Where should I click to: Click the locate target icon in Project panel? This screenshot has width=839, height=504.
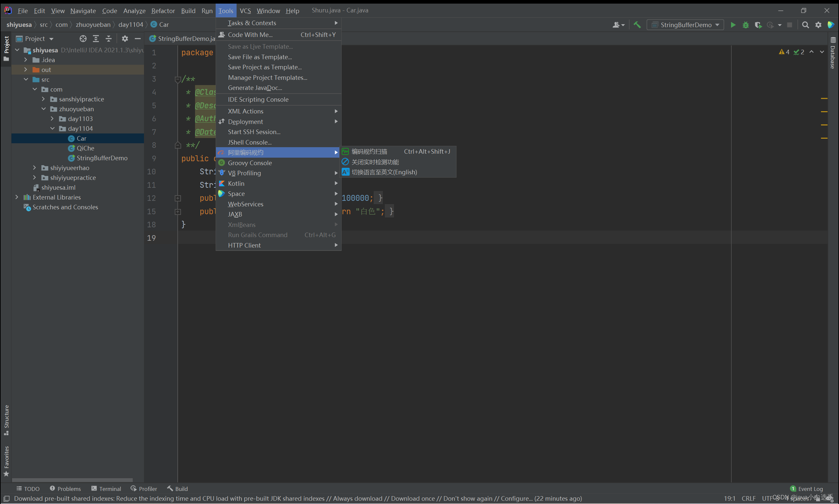83,39
